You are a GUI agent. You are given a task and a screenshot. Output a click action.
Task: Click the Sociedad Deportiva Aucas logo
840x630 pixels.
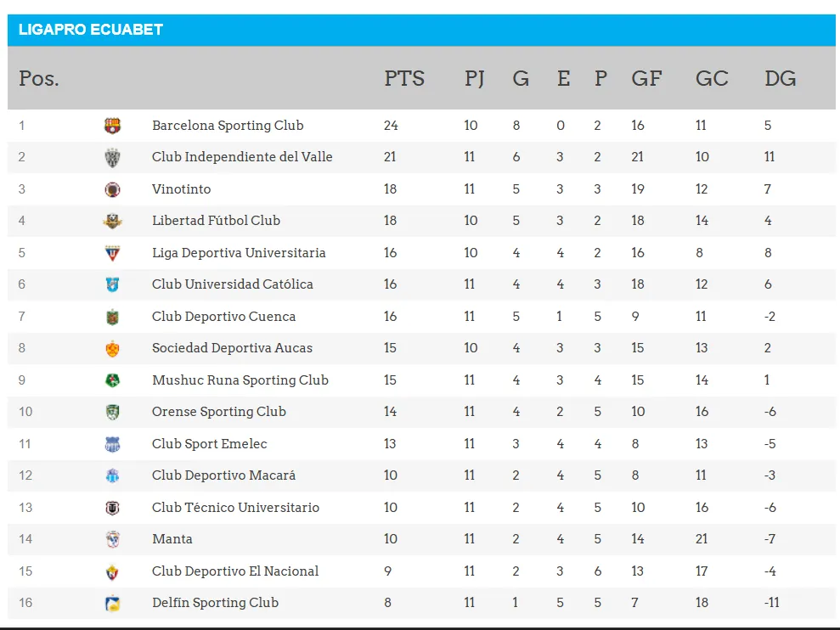click(x=112, y=348)
